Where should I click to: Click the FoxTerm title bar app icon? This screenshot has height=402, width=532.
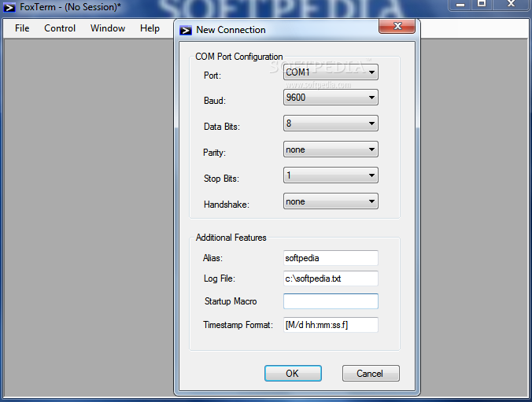coord(9,7)
